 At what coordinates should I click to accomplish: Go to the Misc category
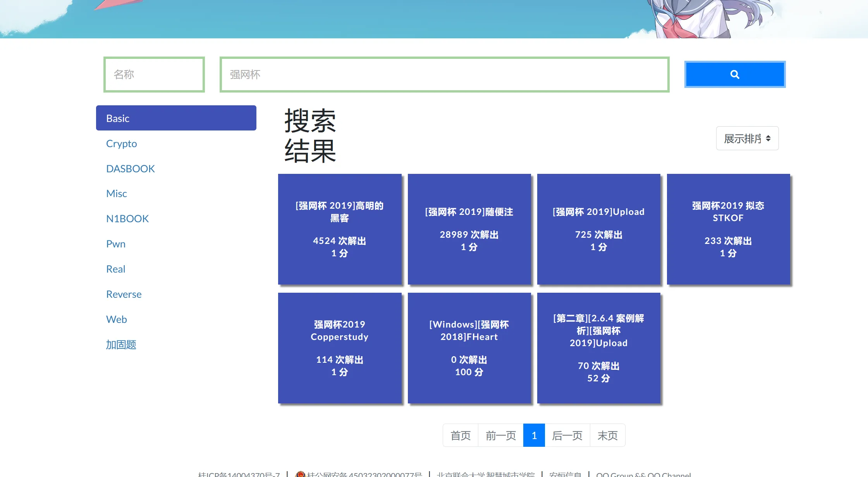click(x=116, y=194)
